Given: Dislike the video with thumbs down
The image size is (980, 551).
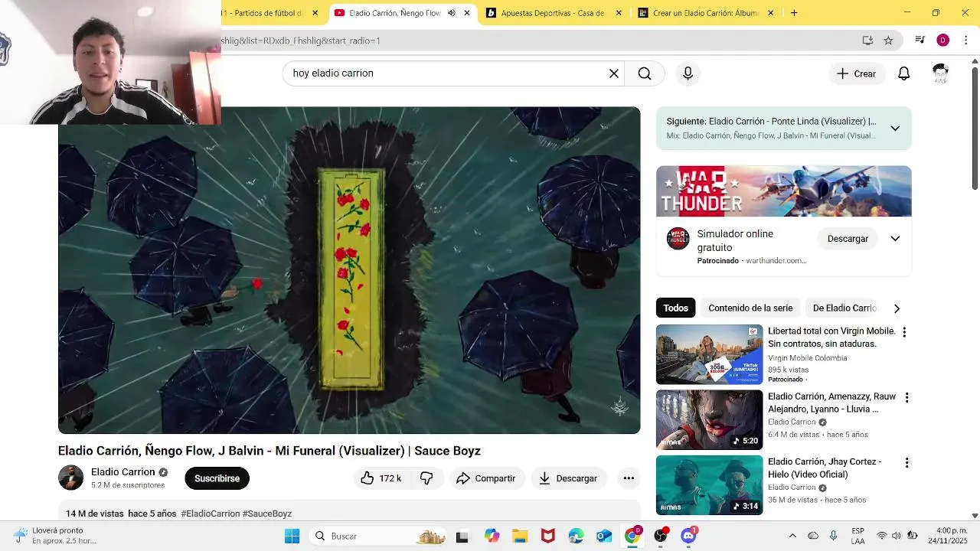Looking at the screenshot, I should (x=426, y=478).
